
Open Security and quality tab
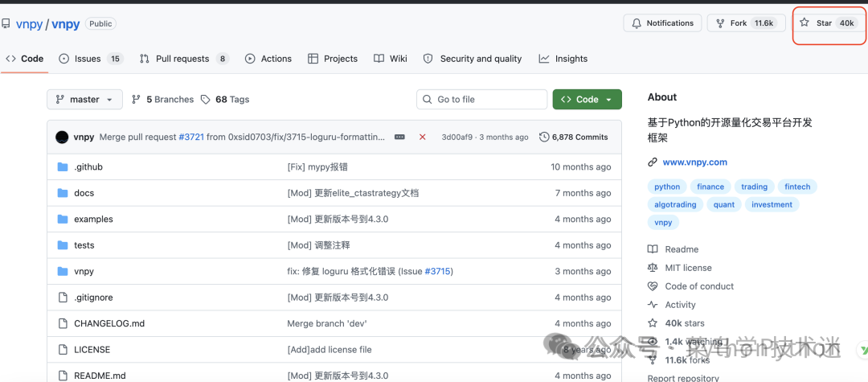pos(473,59)
